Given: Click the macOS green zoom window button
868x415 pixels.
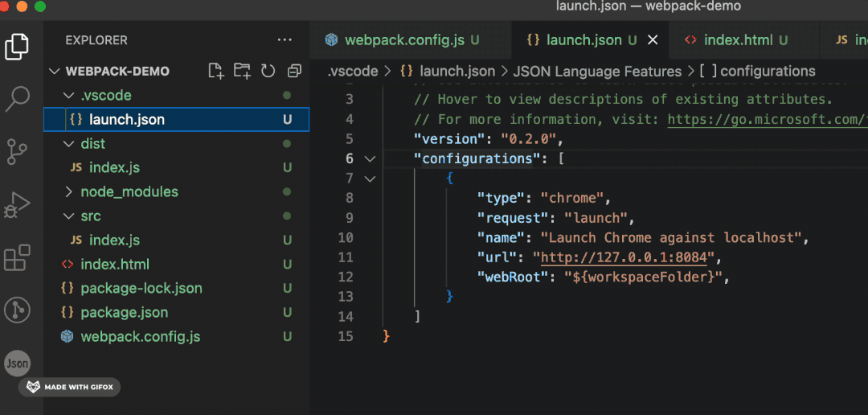Looking at the screenshot, I should (x=40, y=6).
